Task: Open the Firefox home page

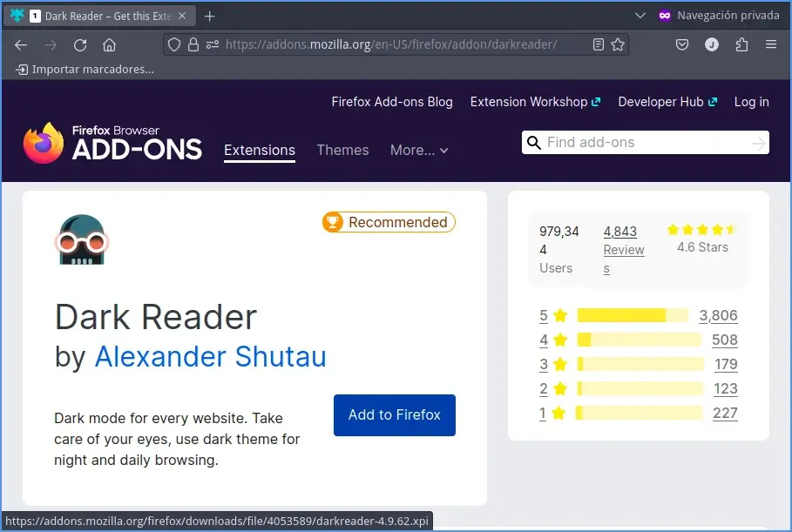Action: tap(109, 45)
